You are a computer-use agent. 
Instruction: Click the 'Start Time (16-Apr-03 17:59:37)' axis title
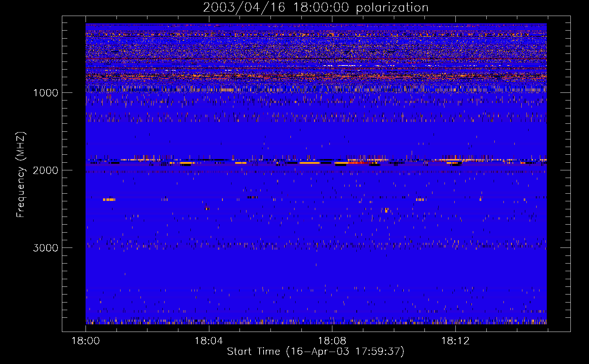pyautogui.click(x=316, y=352)
